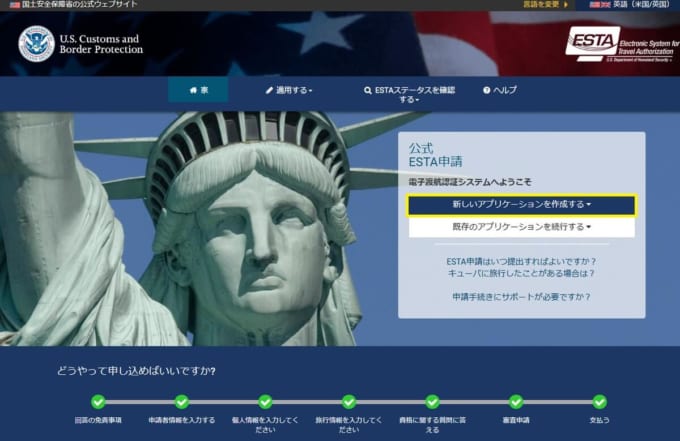Open the ヘルプ menu item
The width and height of the screenshot is (680, 441).
[x=500, y=90]
